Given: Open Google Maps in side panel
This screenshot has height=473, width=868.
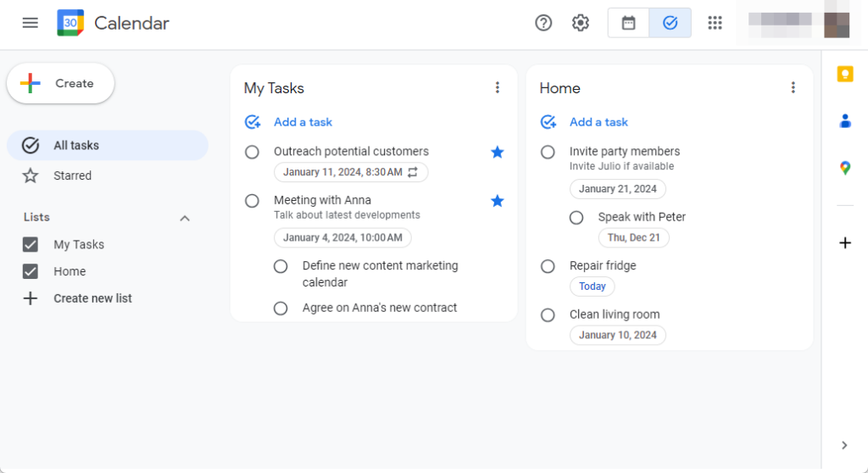Looking at the screenshot, I should tap(844, 168).
